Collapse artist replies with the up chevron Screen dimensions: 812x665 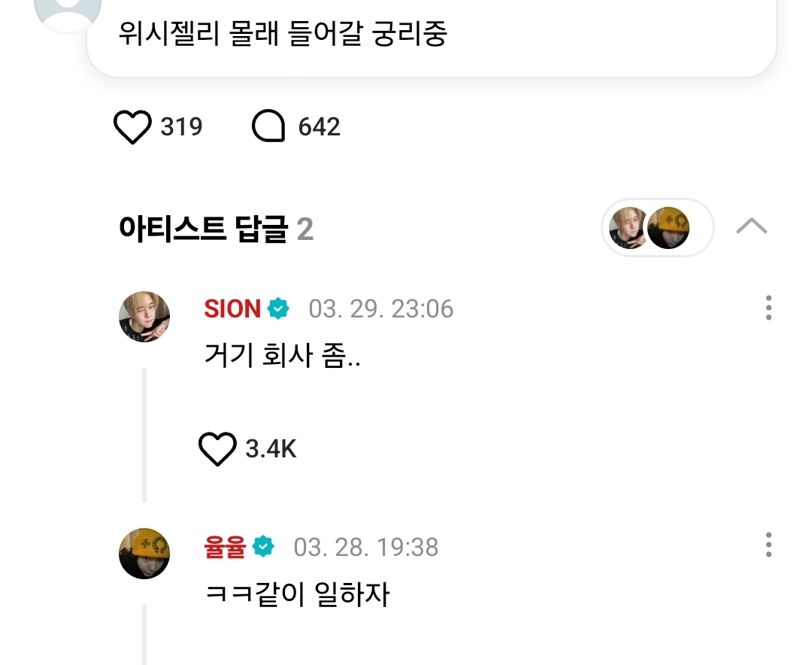[x=751, y=226]
